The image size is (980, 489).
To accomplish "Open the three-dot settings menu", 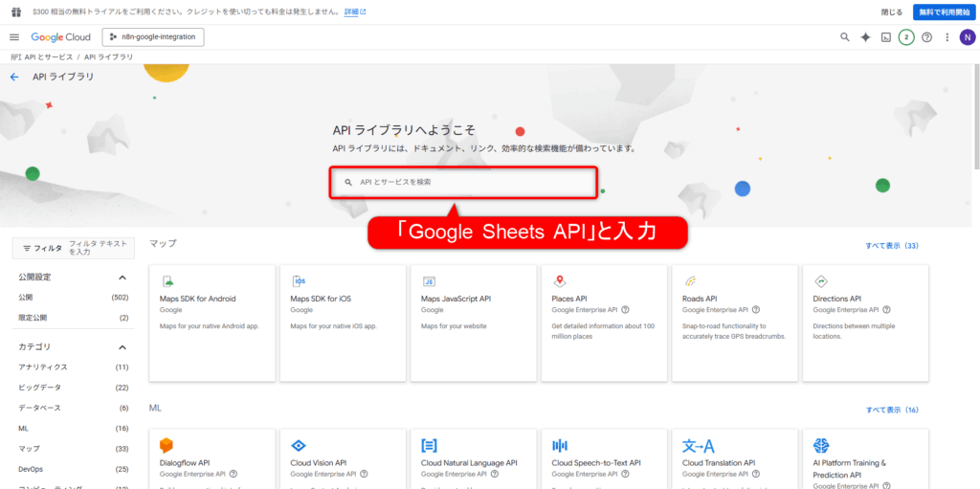I will tap(947, 37).
